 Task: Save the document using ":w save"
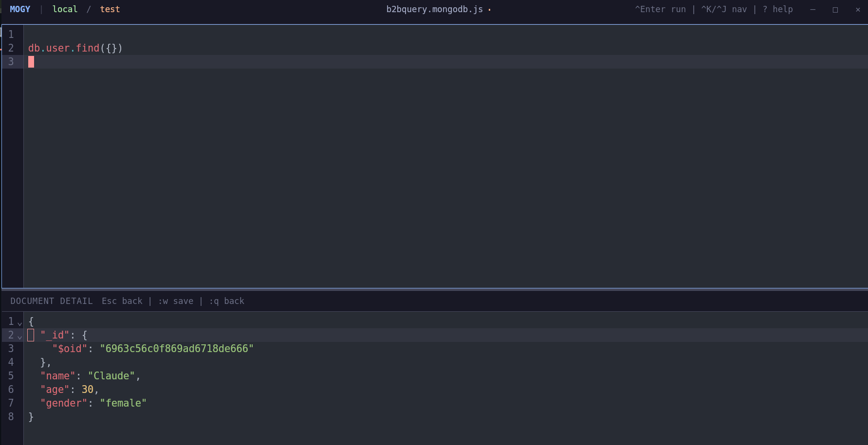coord(175,301)
